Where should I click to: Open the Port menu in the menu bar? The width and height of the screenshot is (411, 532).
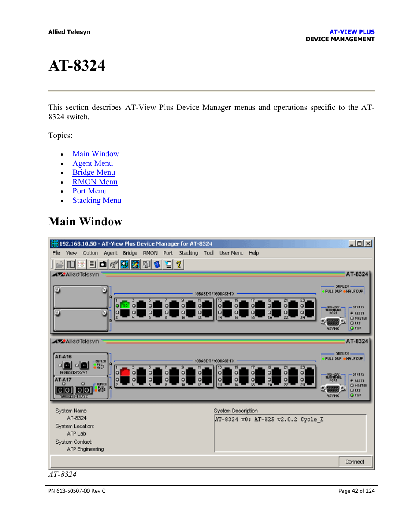coord(168,253)
